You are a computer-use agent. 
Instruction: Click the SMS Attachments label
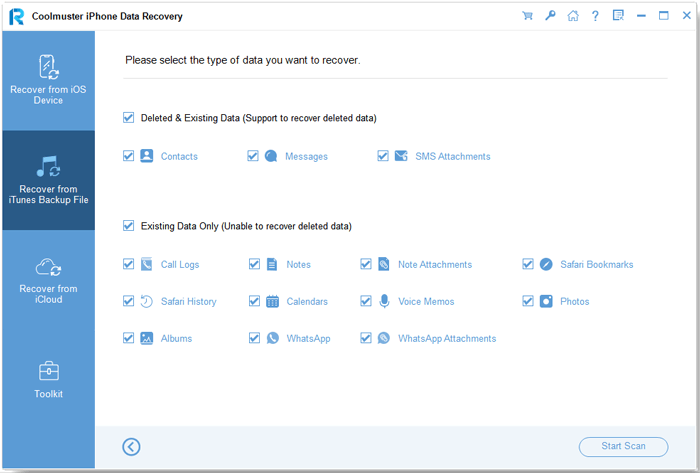pyautogui.click(x=452, y=156)
